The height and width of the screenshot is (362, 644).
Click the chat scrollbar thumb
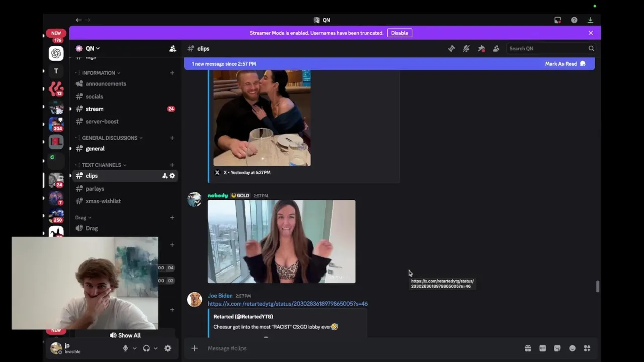pos(598,286)
